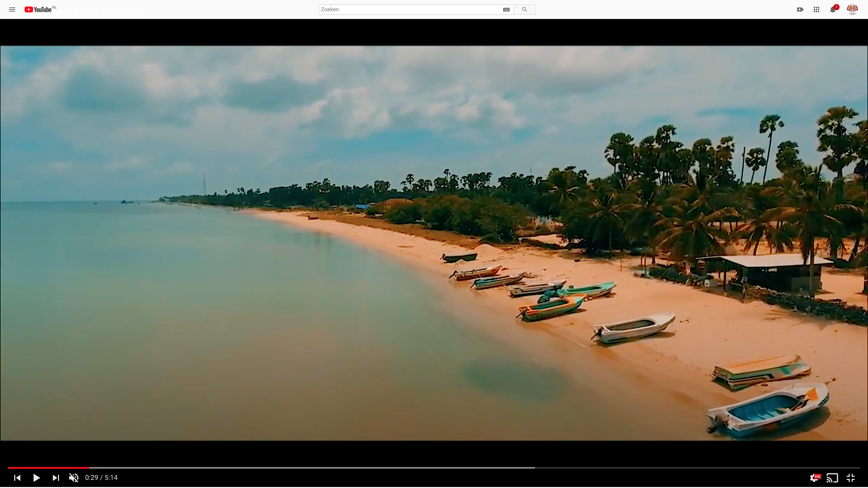
Task: Open the create video camera icon
Action: [x=800, y=9]
